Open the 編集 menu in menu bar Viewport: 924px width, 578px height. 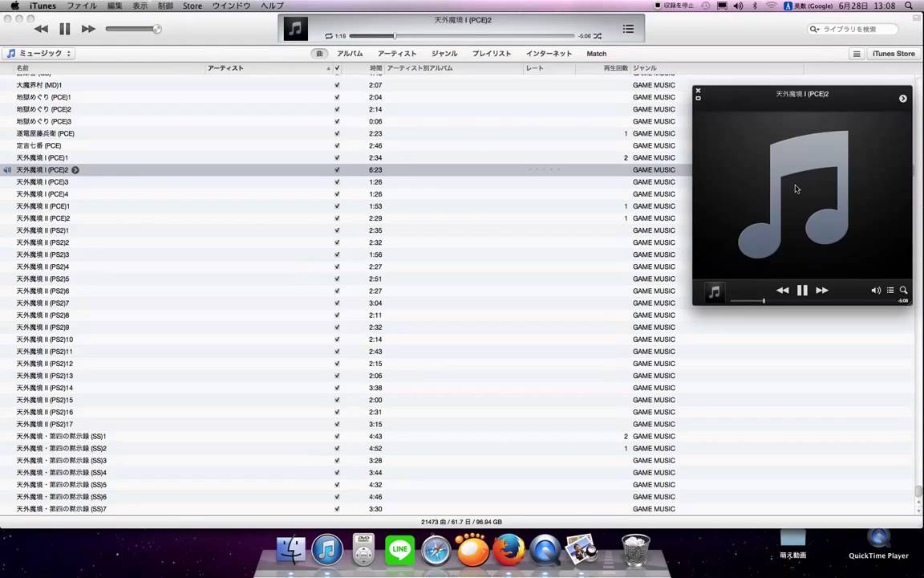tap(115, 6)
